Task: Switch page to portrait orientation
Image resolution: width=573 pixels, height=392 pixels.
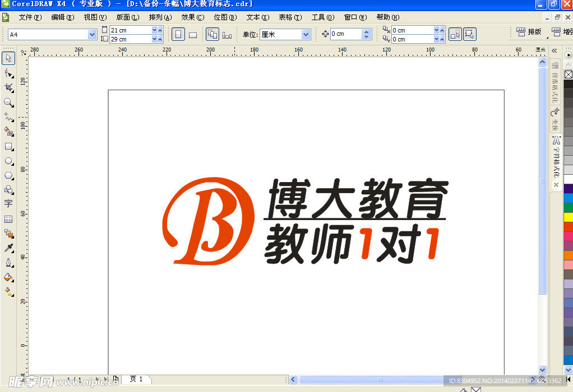Action: 178,35
